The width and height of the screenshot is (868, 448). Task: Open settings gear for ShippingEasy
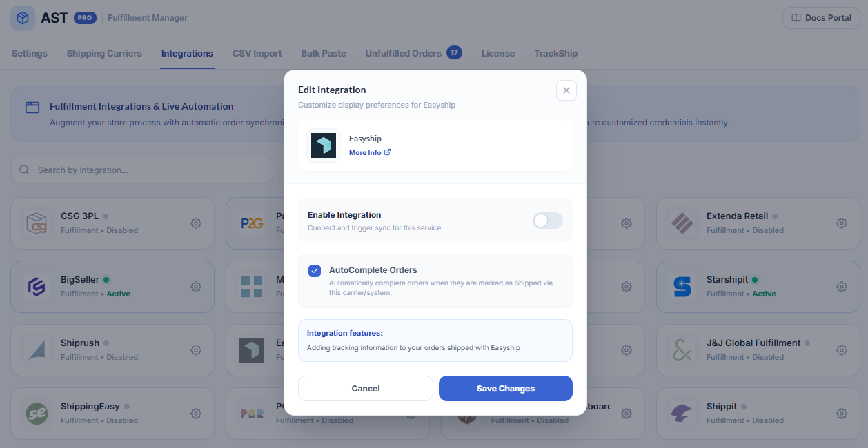coord(196,414)
